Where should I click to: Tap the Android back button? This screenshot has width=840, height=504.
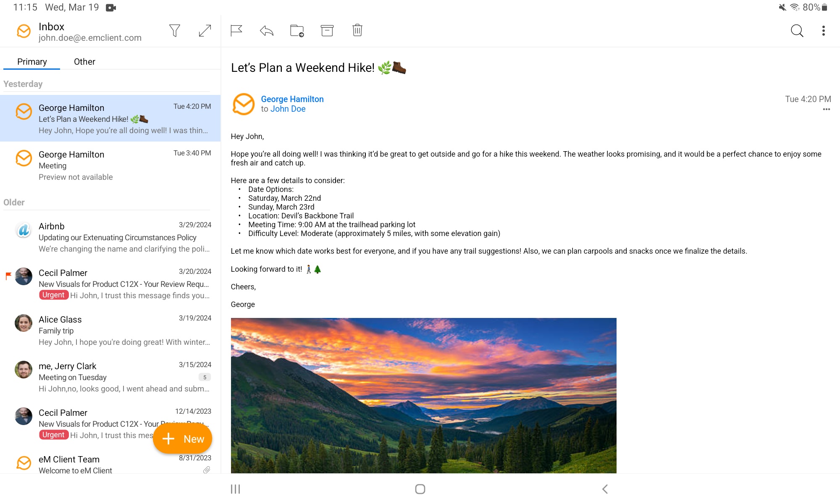click(605, 489)
